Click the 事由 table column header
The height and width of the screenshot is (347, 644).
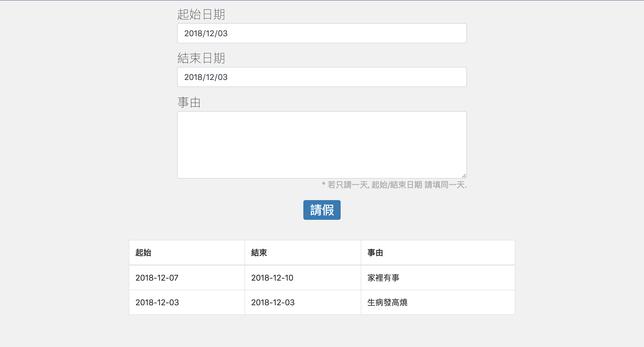(x=375, y=252)
